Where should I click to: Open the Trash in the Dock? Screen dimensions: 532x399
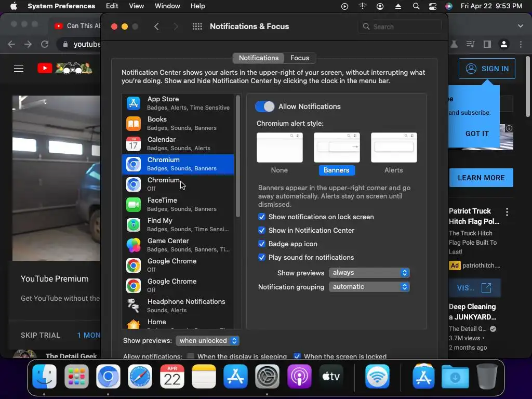click(487, 376)
